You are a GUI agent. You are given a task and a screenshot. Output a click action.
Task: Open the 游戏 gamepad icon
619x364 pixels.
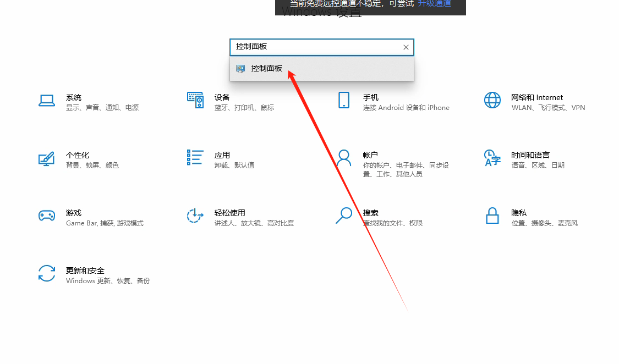click(x=47, y=216)
